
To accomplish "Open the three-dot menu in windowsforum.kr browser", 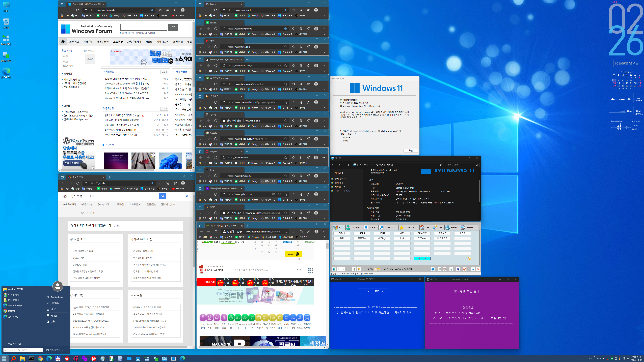I will pos(190,10).
